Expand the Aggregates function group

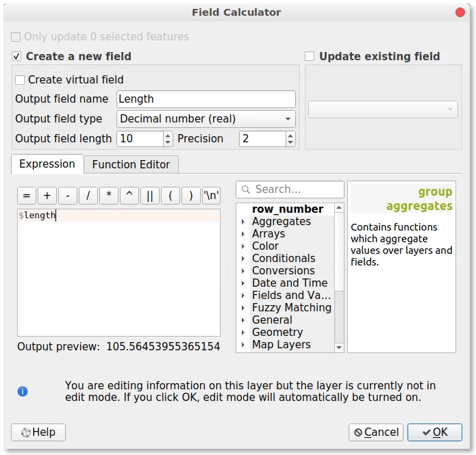click(243, 222)
